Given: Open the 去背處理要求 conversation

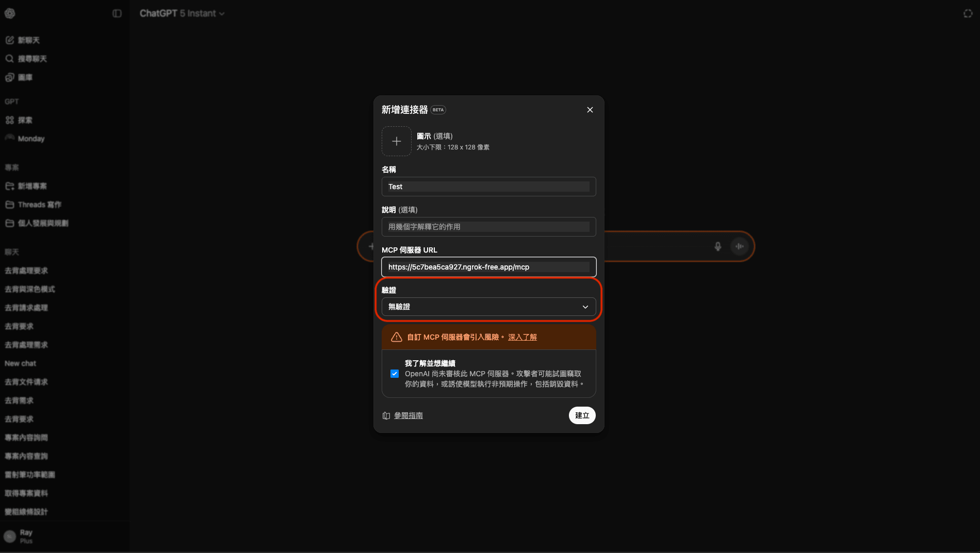Looking at the screenshot, I should pyautogui.click(x=26, y=271).
